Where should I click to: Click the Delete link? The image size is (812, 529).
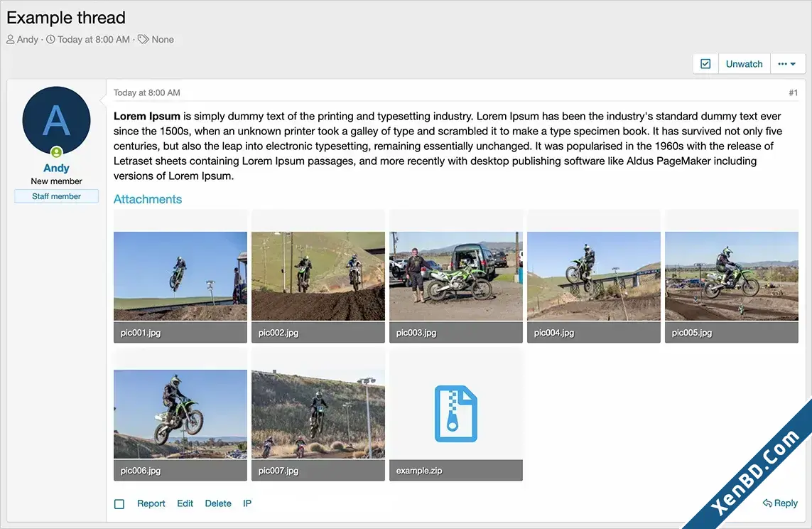218,503
